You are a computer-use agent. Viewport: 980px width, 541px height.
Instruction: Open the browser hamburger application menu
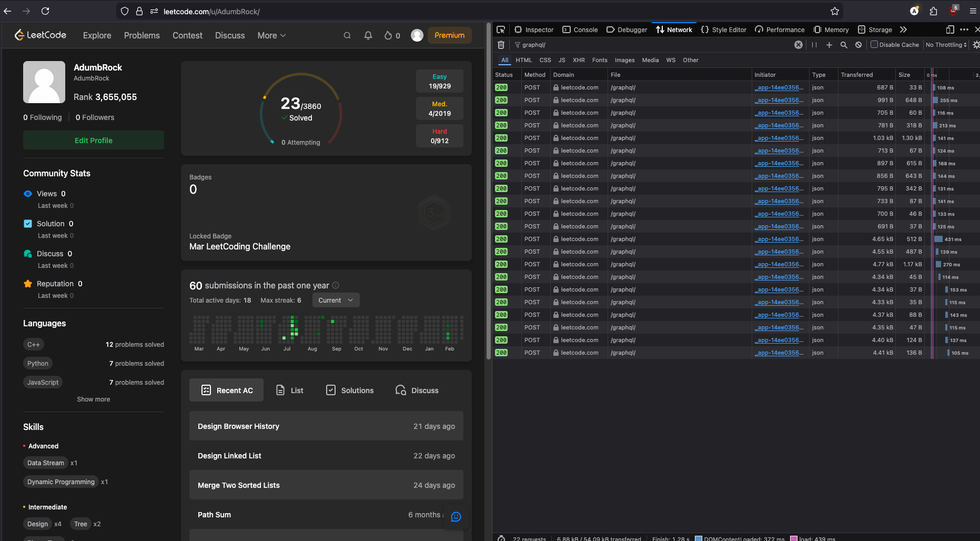point(973,11)
